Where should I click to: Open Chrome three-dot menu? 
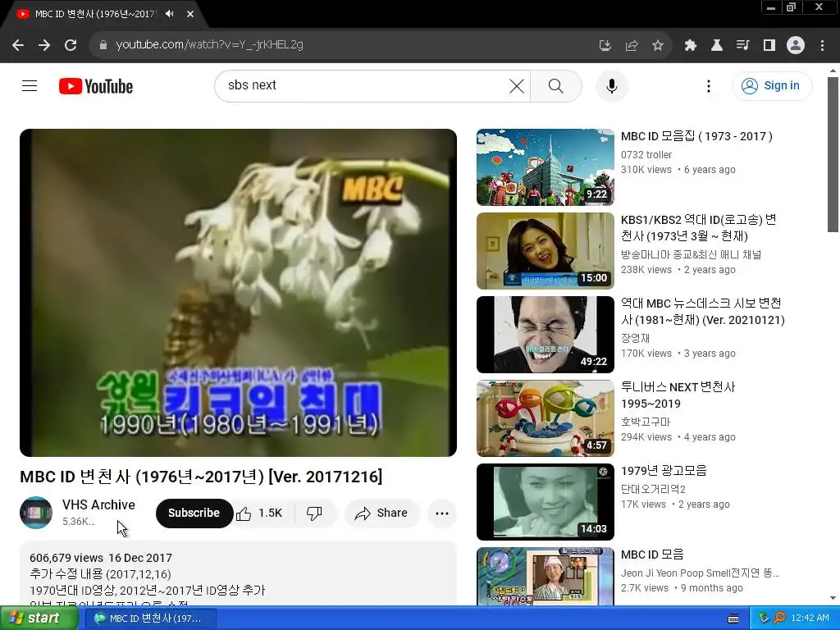(x=822, y=45)
